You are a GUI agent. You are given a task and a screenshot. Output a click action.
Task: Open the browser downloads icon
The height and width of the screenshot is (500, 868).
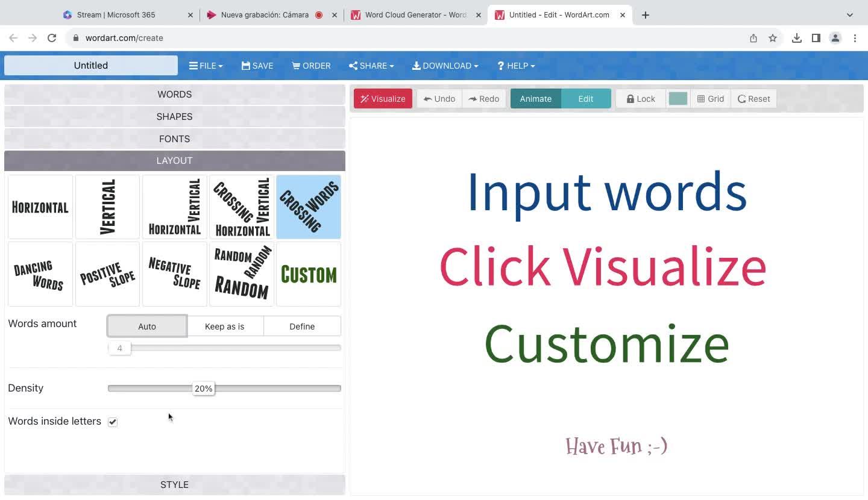797,38
